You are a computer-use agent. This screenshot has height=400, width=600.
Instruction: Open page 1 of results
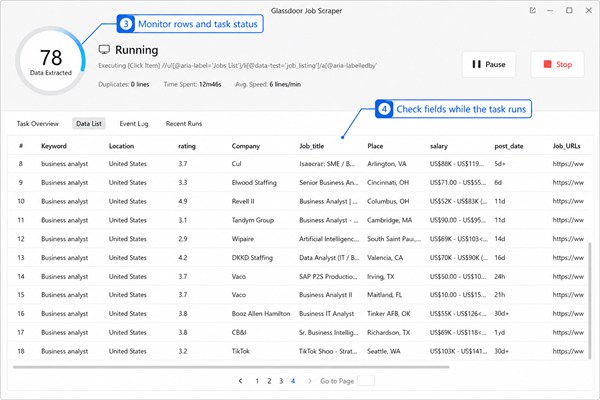(x=257, y=381)
